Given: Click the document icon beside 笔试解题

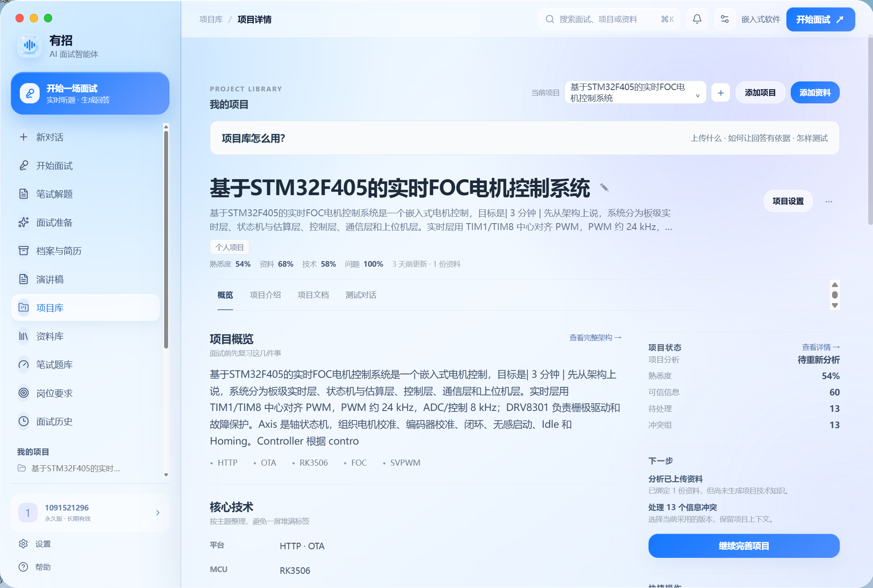Looking at the screenshot, I should 24,194.
